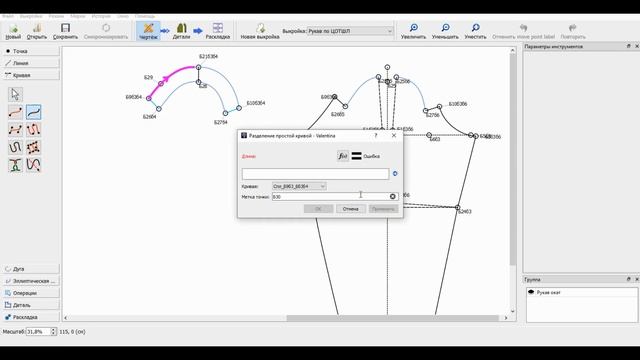Open the Файл menu

(x=8, y=16)
